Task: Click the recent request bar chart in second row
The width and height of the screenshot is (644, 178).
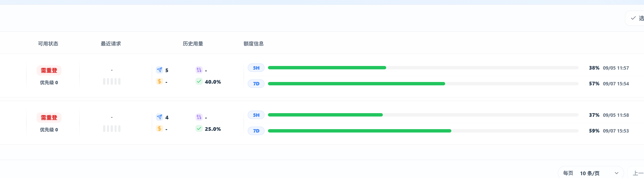Action: point(112,129)
